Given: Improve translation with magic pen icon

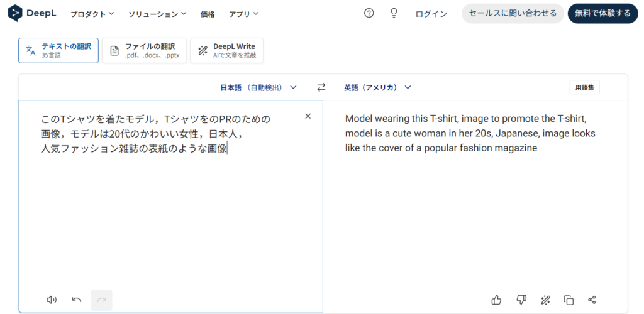Looking at the screenshot, I should tap(545, 300).
